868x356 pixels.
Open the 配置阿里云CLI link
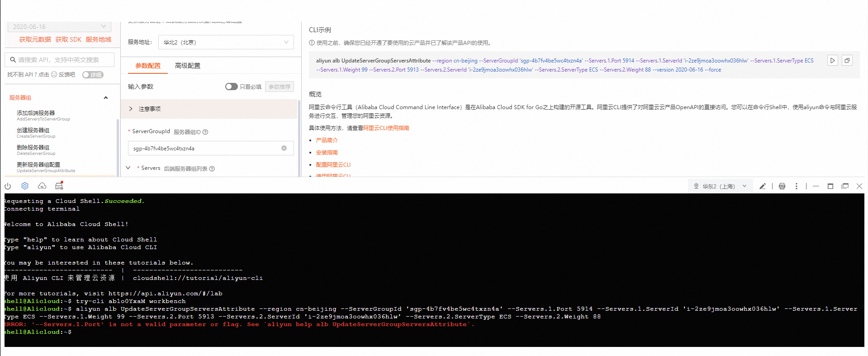pyautogui.click(x=333, y=165)
